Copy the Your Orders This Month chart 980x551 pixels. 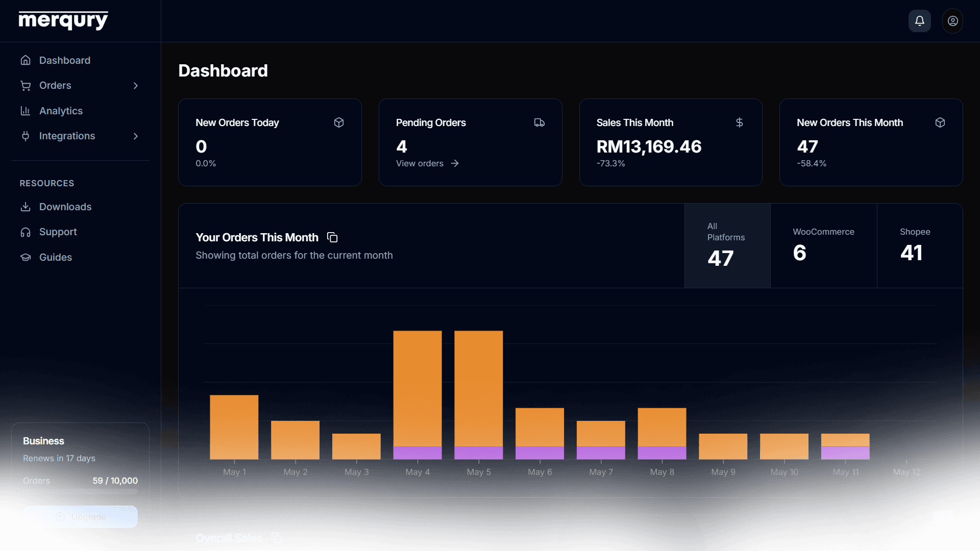[332, 237]
